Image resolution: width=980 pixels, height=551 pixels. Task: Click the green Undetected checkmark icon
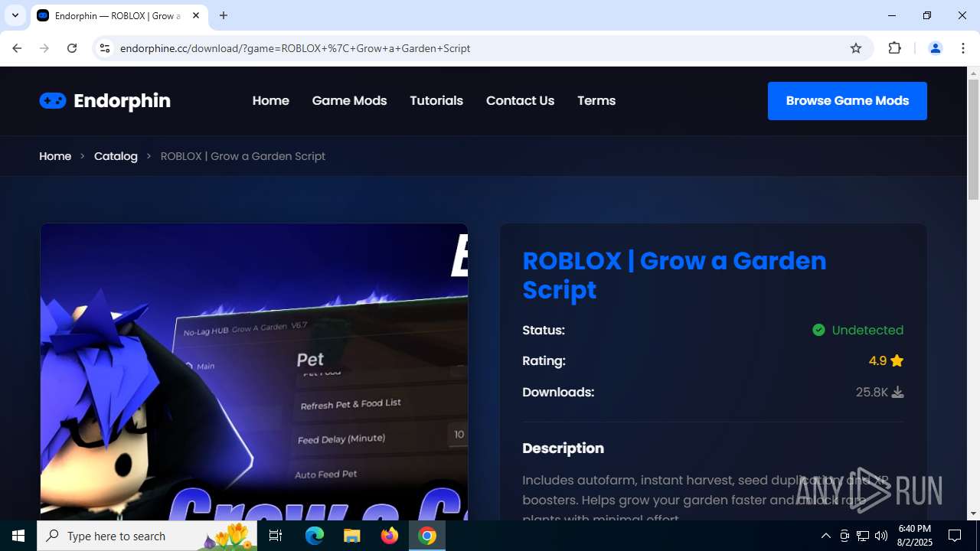pos(818,330)
